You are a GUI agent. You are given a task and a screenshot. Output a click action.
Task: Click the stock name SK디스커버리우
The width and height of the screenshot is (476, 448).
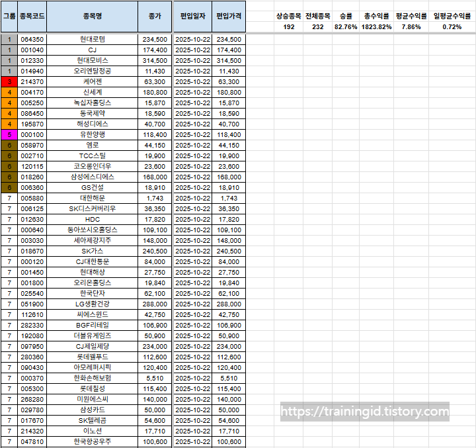click(93, 209)
